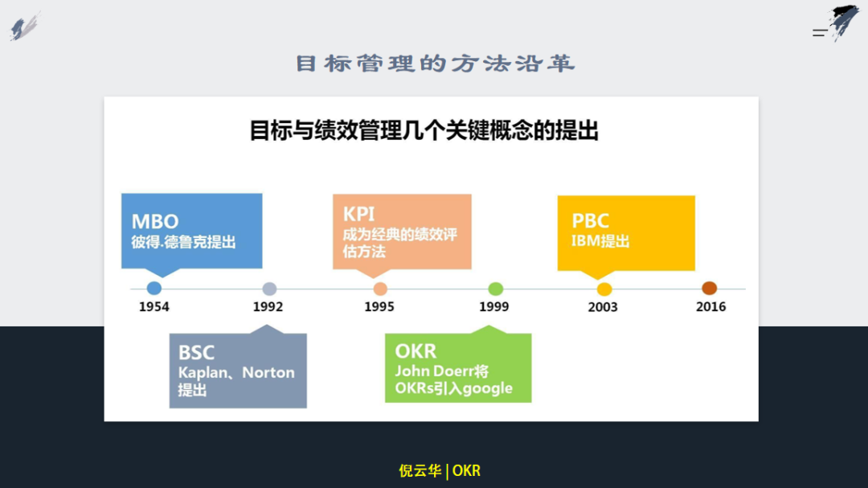
Task: Click the year label 1999
Action: [493, 307]
